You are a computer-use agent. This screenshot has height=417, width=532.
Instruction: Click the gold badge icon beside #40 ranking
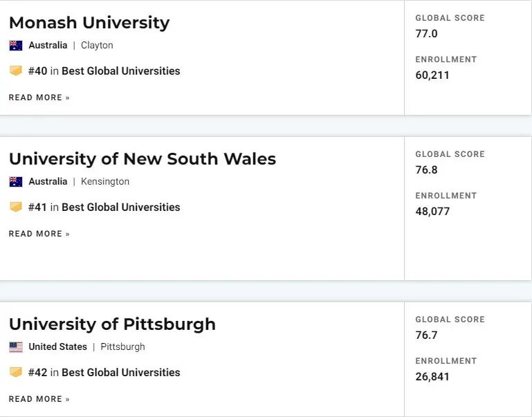click(x=16, y=71)
